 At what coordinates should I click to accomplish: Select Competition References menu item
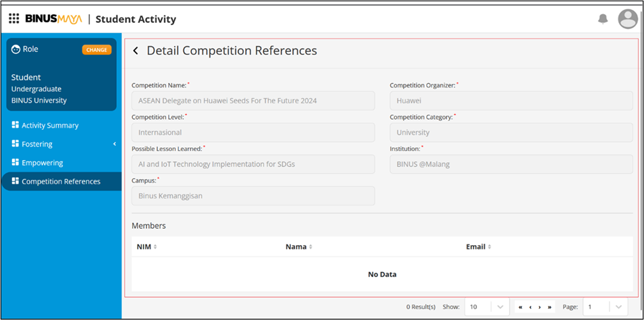[61, 182]
